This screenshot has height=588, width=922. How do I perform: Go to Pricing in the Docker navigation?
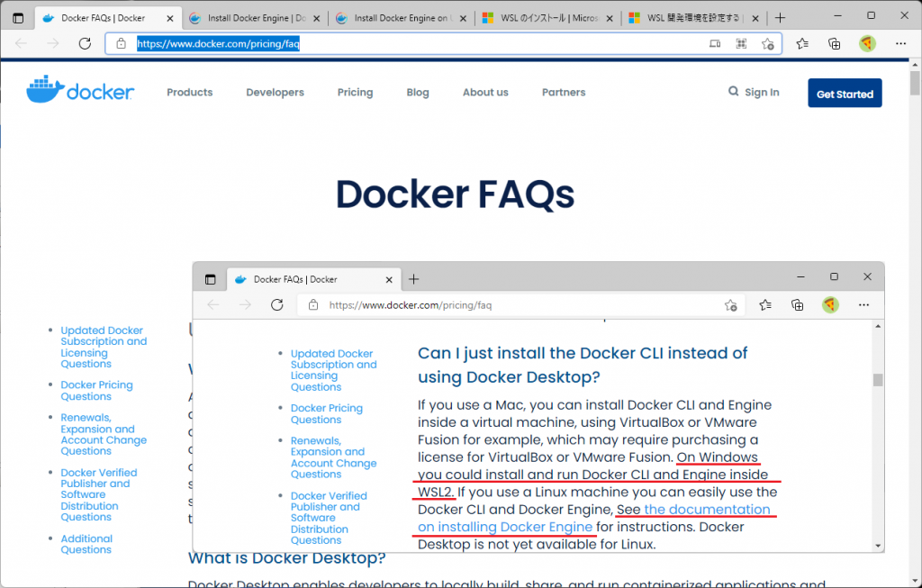click(355, 93)
